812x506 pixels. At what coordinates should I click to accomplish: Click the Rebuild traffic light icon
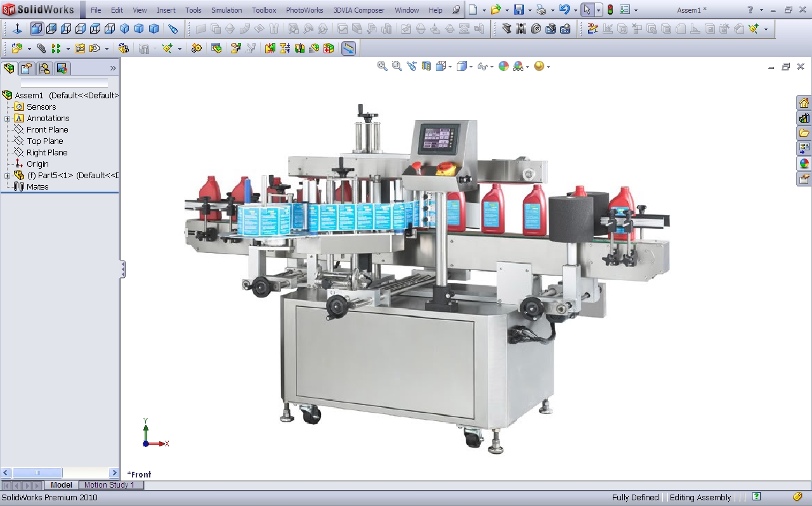[x=610, y=10]
